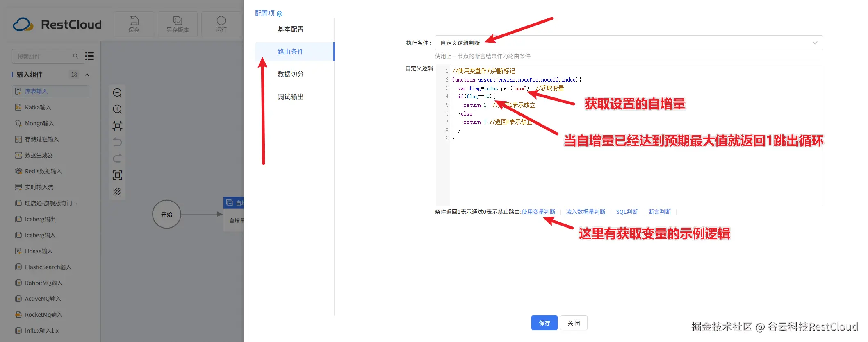This screenshot has height=342, width=868.
Task: Select the 库表输入 component
Action: pyautogui.click(x=50, y=91)
